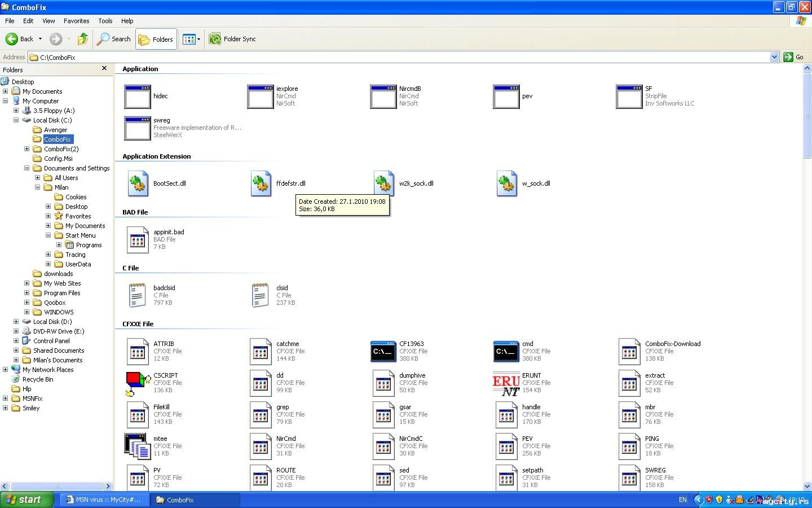Select the catchme file icon
812x508 pixels.
tap(261, 352)
